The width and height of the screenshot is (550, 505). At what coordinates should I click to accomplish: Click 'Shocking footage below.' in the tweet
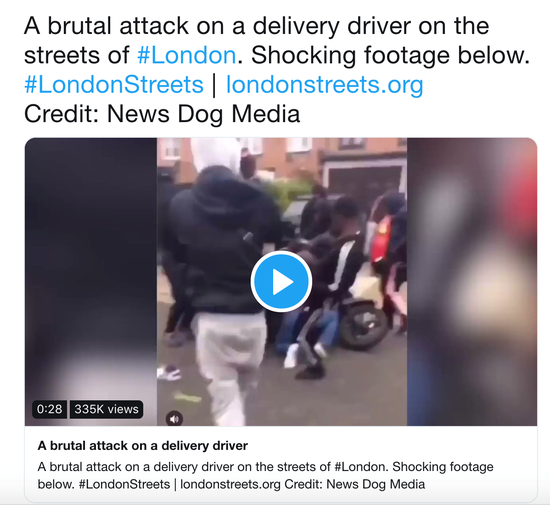[x=390, y=55]
